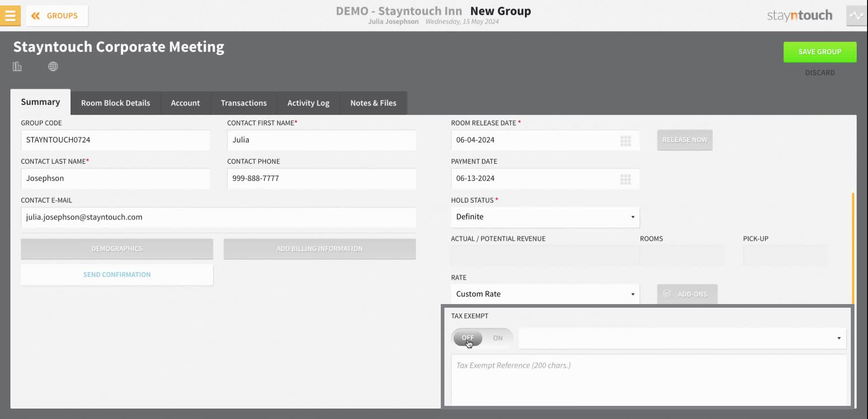This screenshot has height=419, width=868.
Task: Click the staylntouch logo
Action: [799, 16]
